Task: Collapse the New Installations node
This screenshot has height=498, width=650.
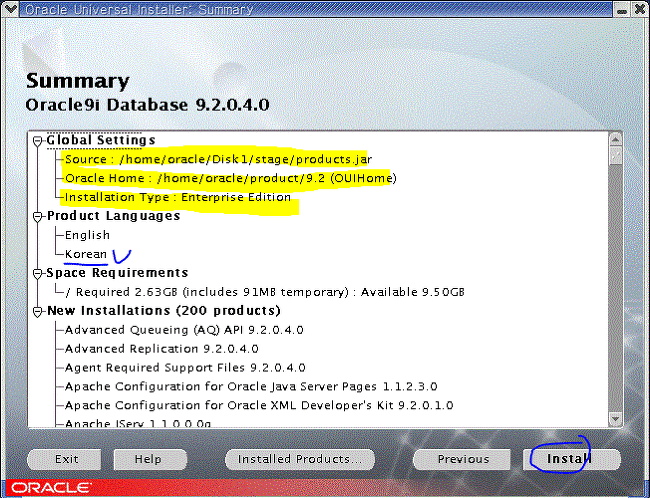Action: (x=38, y=311)
